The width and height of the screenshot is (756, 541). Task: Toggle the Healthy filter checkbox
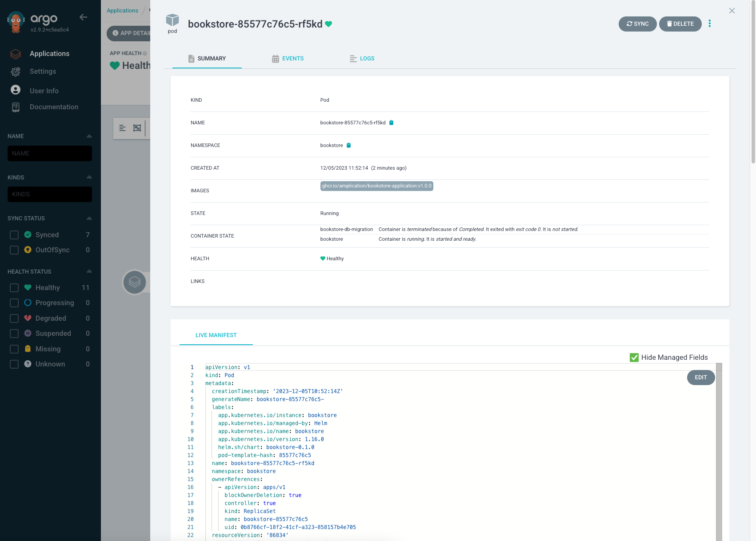[x=14, y=288]
